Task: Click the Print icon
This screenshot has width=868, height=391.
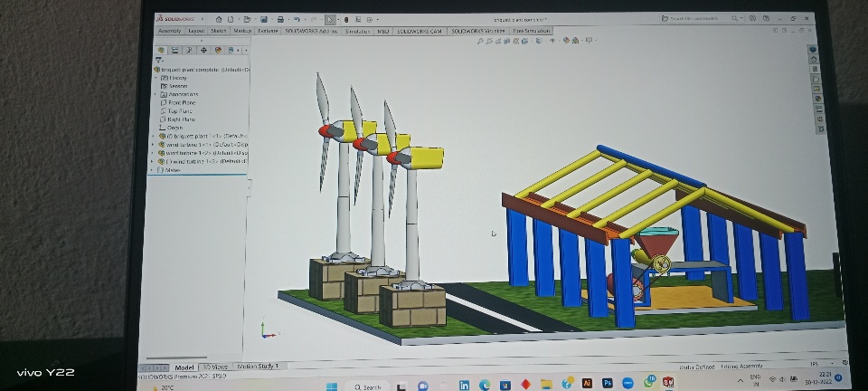Action: pyautogui.click(x=280, y=19)
